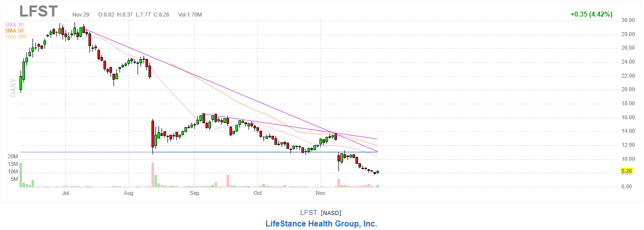Click the +0.35 (4.42%) change label
Screen dimensions: 644x230
pos(591,14)
